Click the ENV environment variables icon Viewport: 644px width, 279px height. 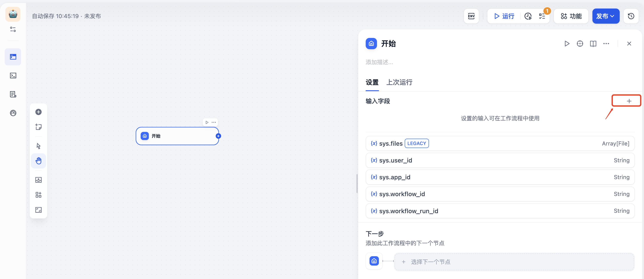tap(471, 16)
